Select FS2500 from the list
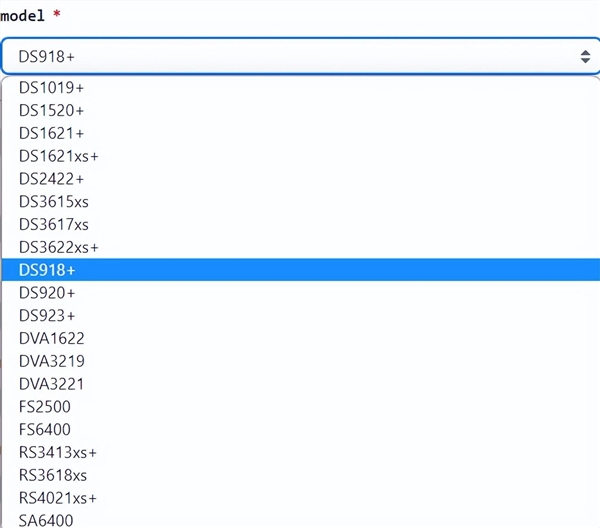600x528 pixels. [x=301, y=407]
